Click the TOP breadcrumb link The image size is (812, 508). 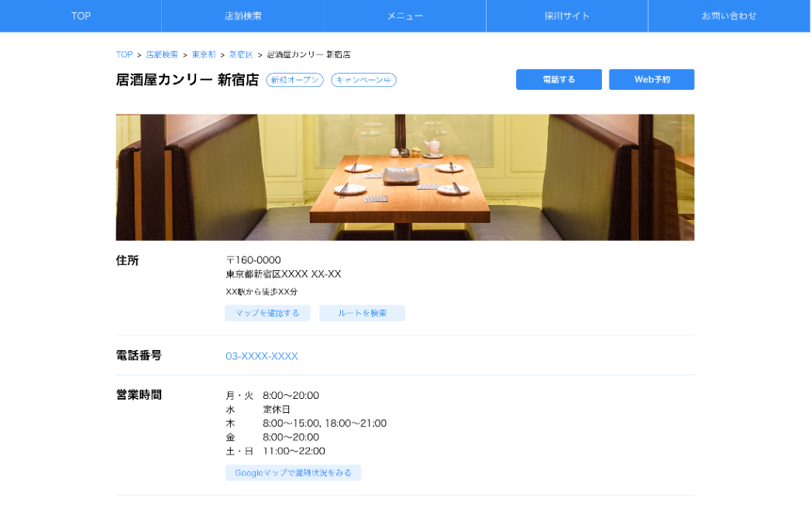124,55
